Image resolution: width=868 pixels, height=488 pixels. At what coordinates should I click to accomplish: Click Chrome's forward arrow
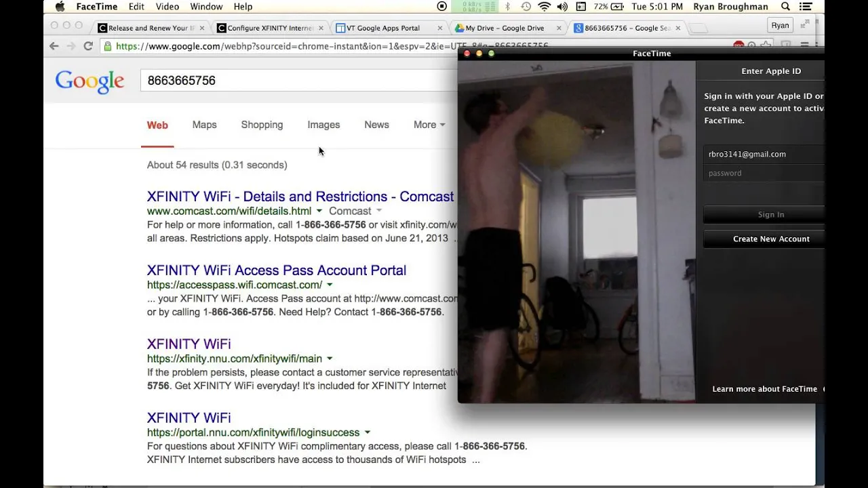pyautogui.click(x=71, y=46)
